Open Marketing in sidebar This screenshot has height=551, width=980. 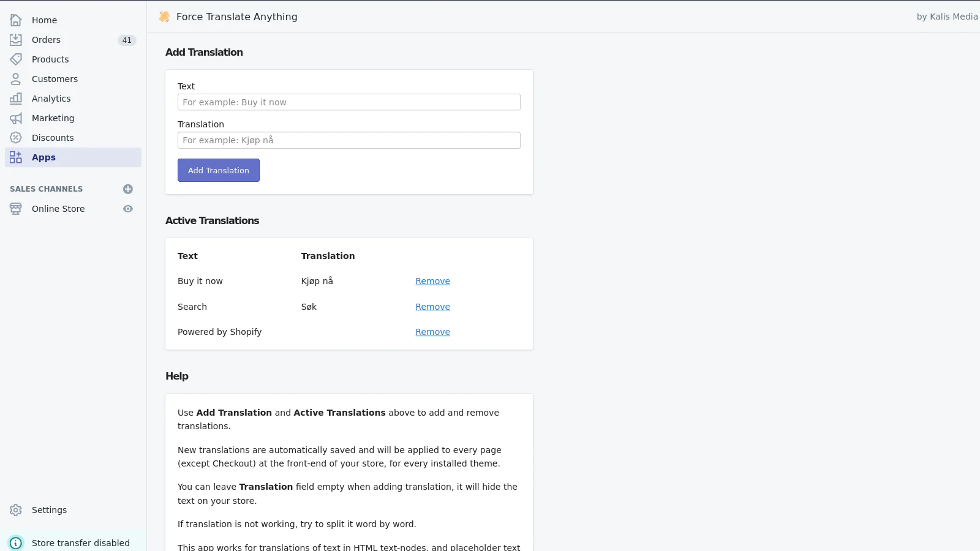(x=73, y=118)
